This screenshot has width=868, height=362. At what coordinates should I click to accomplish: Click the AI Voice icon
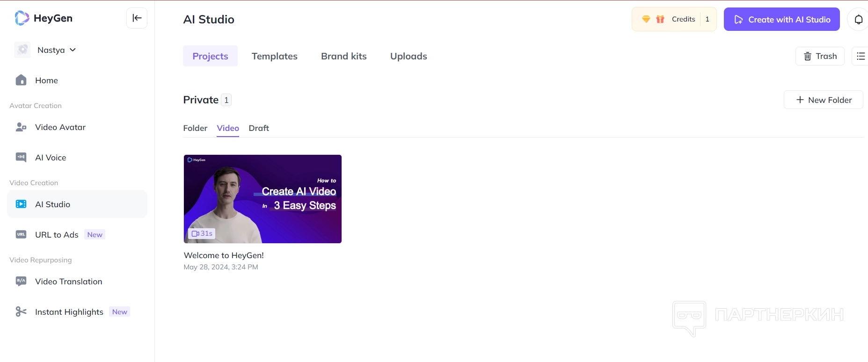pos(21,158)
